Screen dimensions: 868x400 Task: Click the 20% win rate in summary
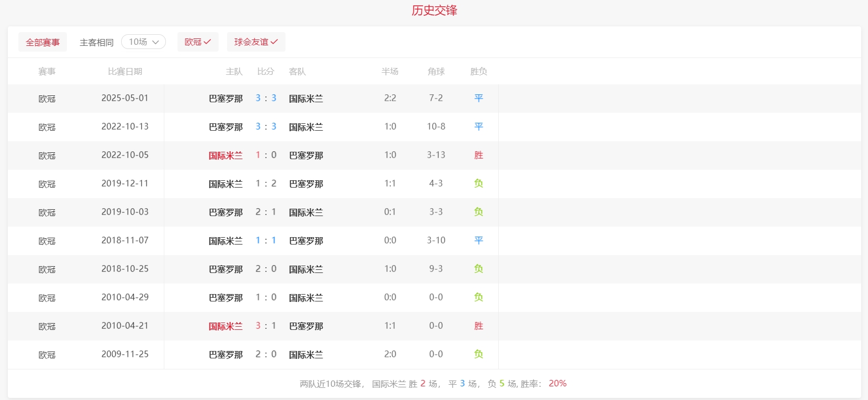coord(557,384)
